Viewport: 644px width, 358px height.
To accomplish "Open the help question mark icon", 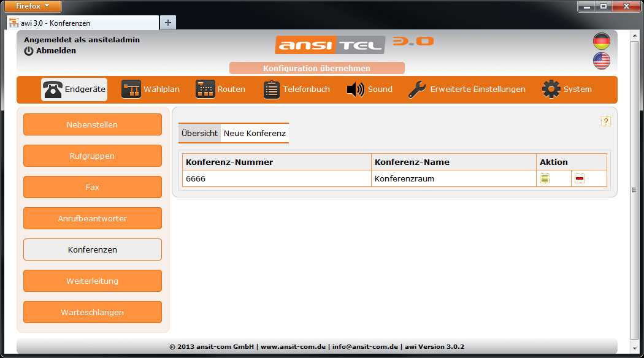I will click(x=605, y=121).
